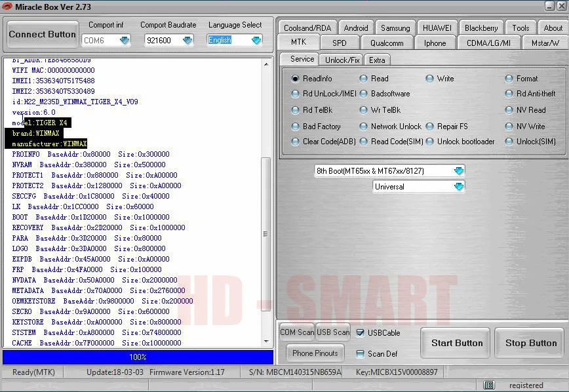Click the S/N: MBCM140315NB659A status text
Screen dimensions: 569x392
(x=296, y=372)
